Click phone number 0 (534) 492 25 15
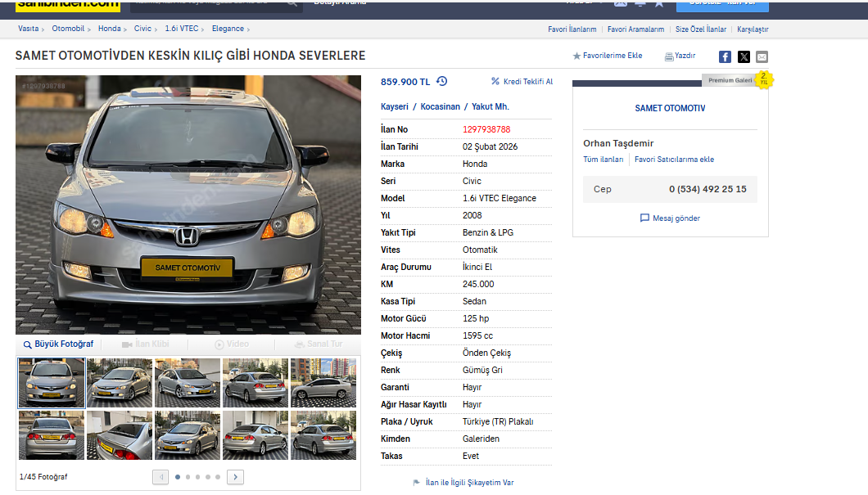Screen dimensions: 868x495 point(708,189)
